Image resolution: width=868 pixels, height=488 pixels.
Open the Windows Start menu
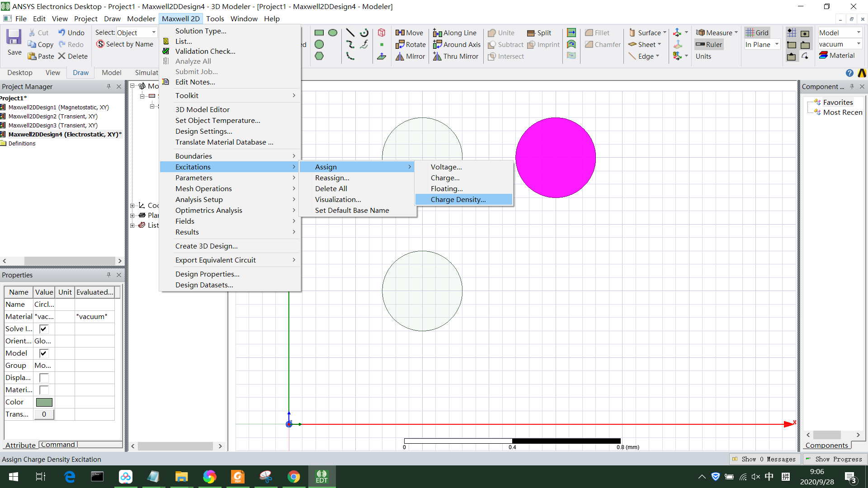pos(14,477)
